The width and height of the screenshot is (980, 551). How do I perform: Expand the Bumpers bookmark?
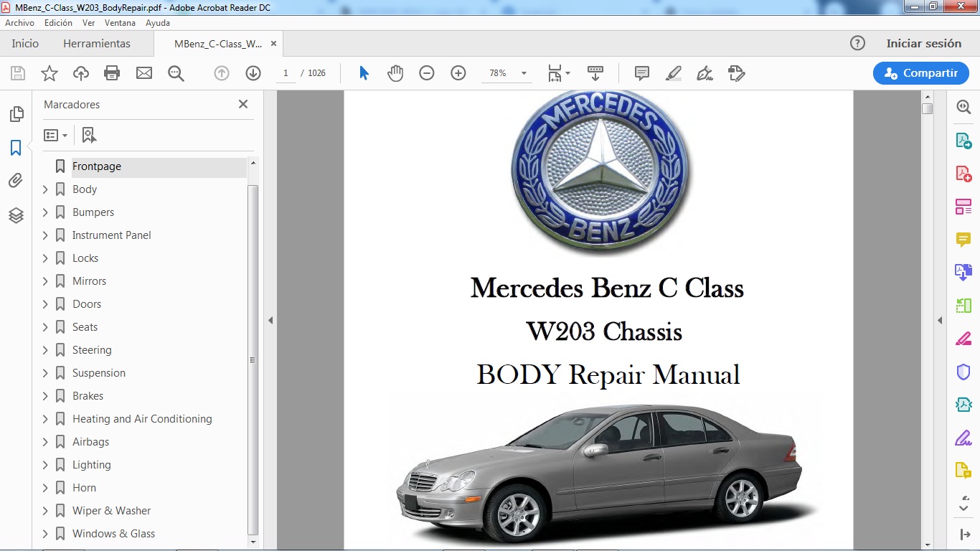45,212
